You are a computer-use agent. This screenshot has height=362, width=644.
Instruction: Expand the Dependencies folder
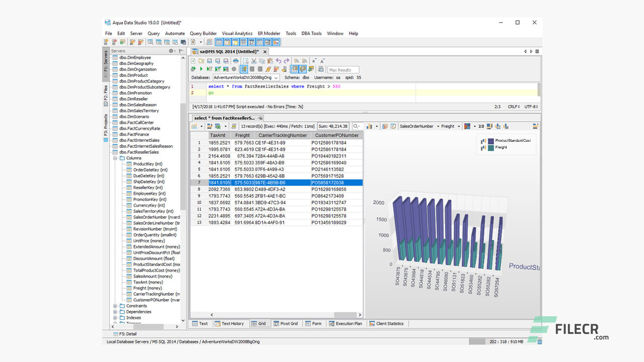[x=115, y=312]
